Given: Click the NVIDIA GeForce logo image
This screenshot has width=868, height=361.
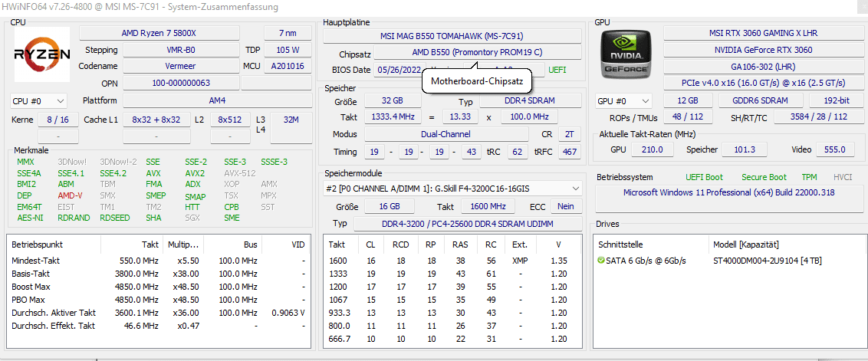Looking at the screenshot, I should click(x=626, y=54).
